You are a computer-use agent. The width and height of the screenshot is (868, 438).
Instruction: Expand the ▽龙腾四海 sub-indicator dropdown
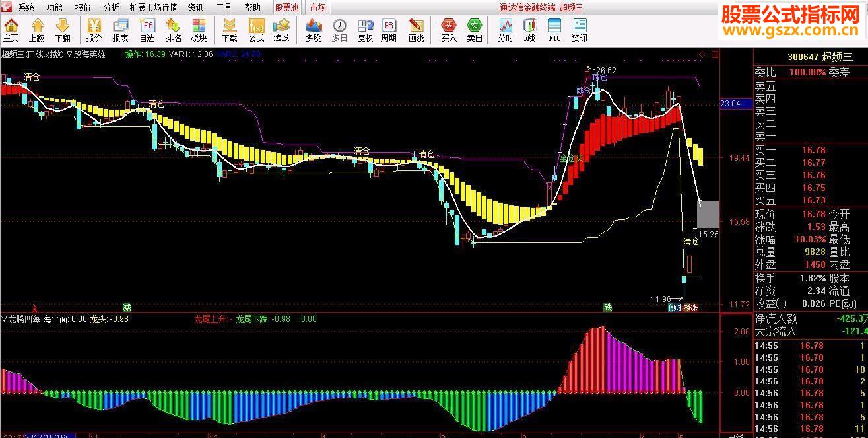click(21, 319)
